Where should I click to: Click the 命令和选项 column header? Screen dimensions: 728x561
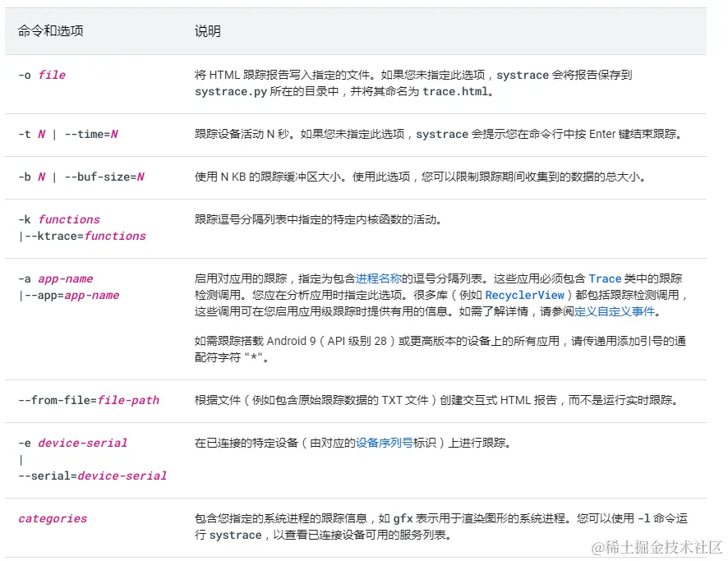51,31
